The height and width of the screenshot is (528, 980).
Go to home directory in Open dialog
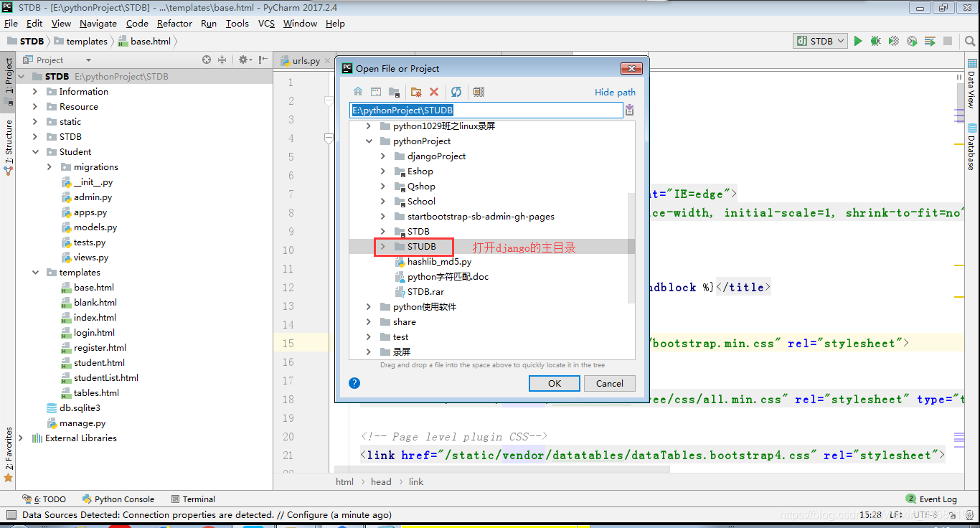[x=358, y=92]
